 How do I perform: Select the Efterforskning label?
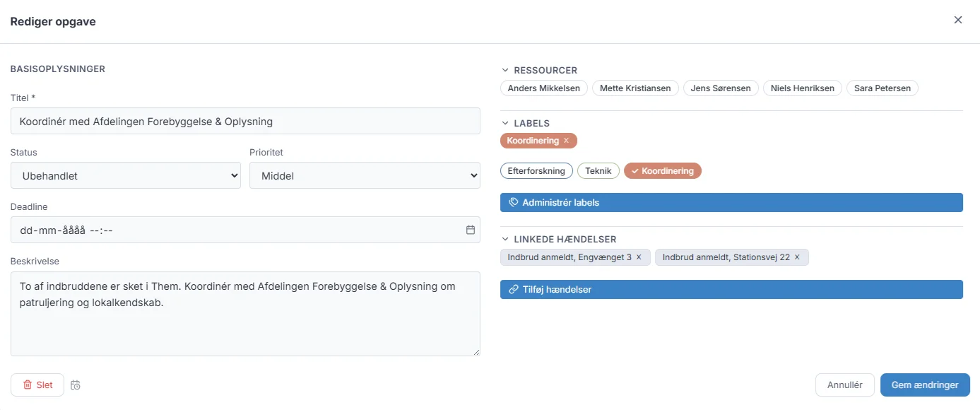point(536,171)
